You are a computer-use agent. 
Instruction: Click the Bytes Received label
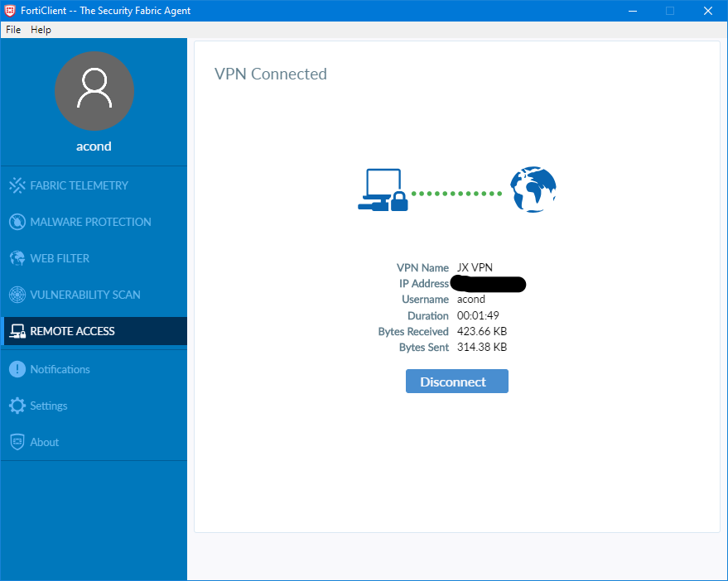coord(413,331)
